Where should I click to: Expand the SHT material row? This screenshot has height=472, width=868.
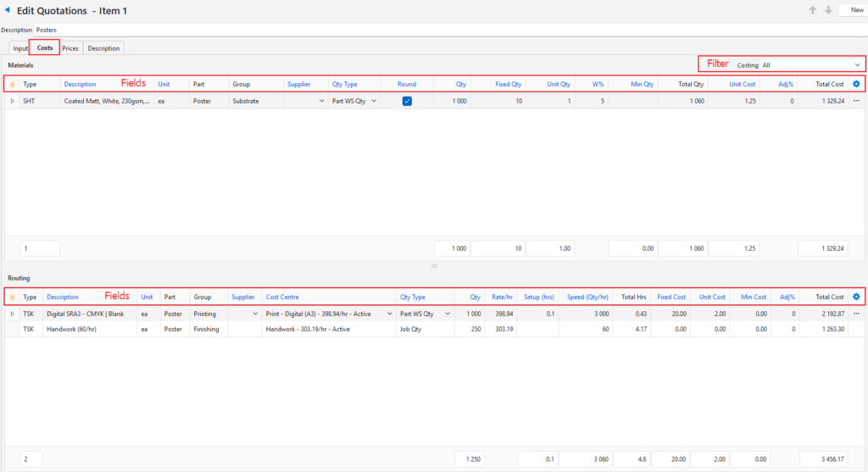[12, 101]
